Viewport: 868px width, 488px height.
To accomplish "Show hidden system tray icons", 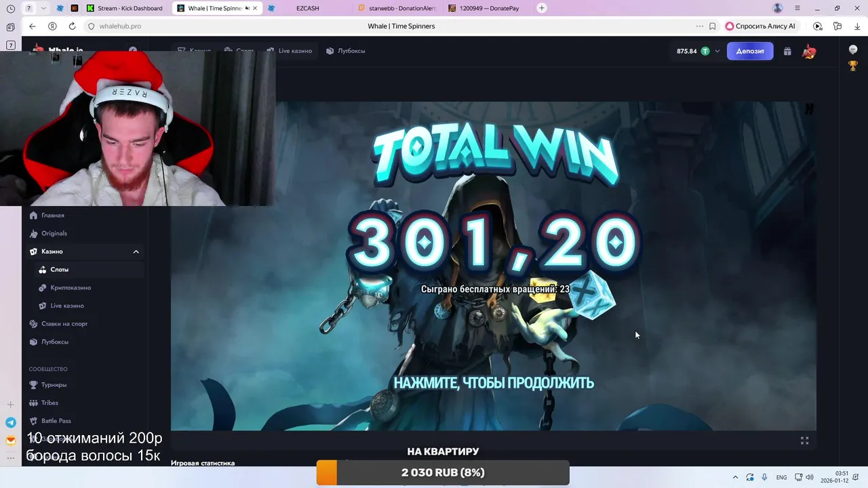I will click(734, 477).
